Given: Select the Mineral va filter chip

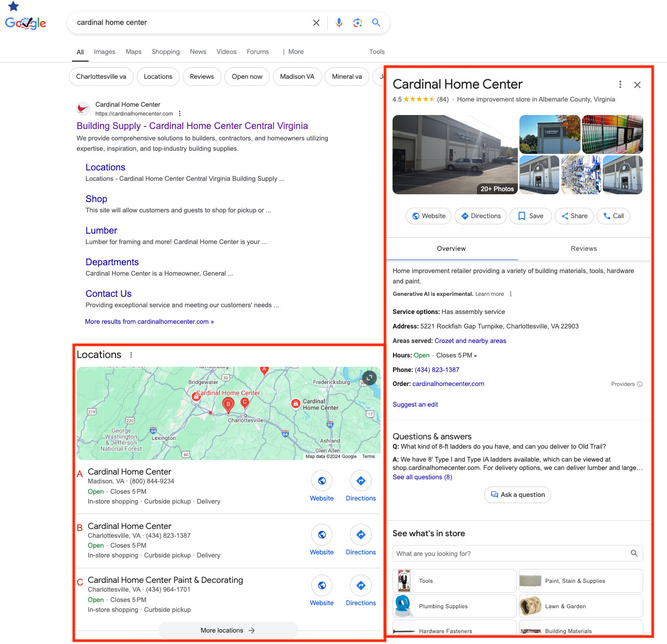Looking at the screenshot, I should point(347,77).
